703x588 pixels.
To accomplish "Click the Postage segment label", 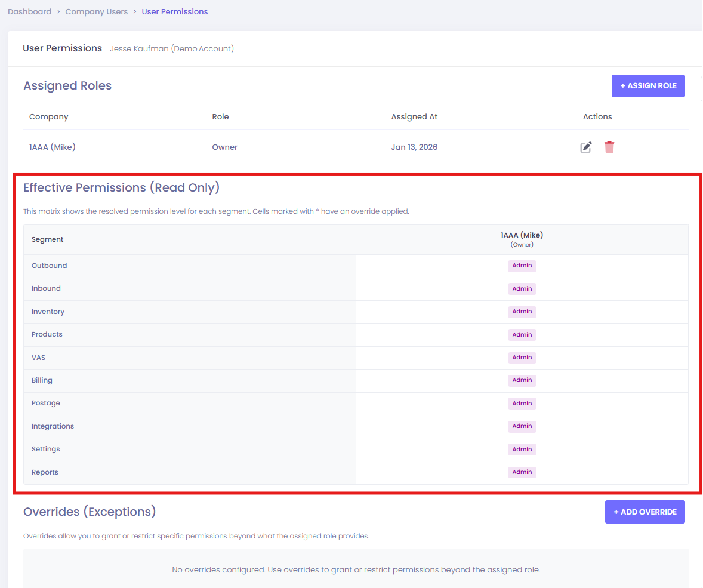I will coord(46,404).
